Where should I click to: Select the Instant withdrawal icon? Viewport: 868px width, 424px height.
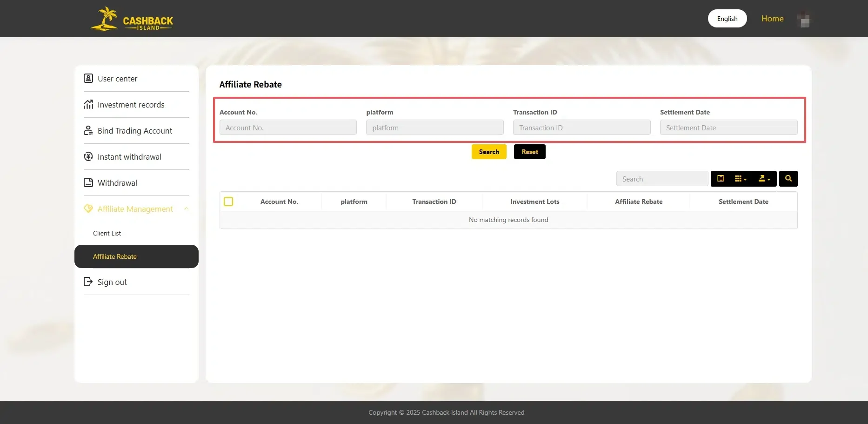88,156
